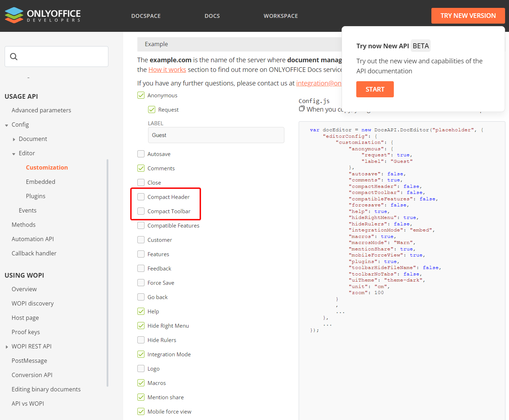The width and height of the screenshot is (509, 420).
Task: Click the BETA badge
Action: (x=421, y=46)
